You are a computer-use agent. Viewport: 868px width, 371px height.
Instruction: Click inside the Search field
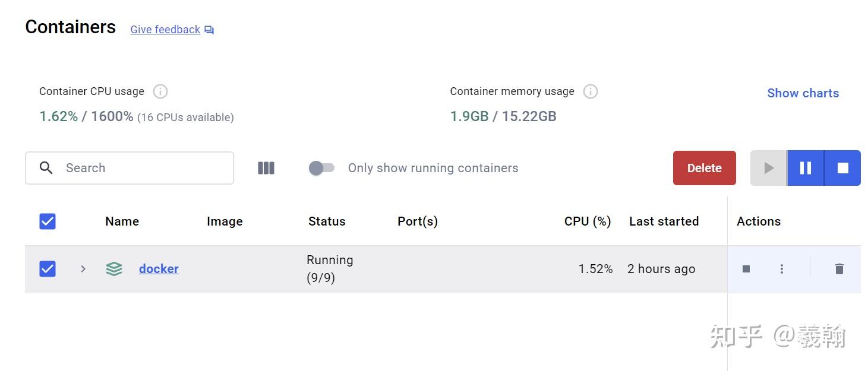pyautogui.click(x=119, y=167)
